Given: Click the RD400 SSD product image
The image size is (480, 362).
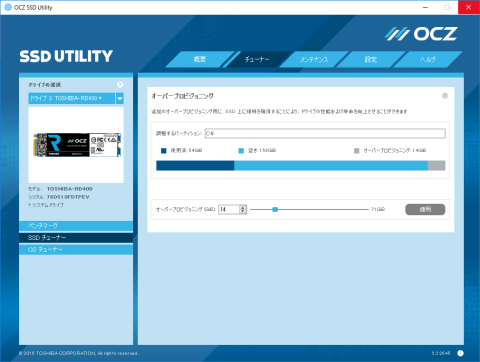Looking at the screenshot, I should [77, 145].
